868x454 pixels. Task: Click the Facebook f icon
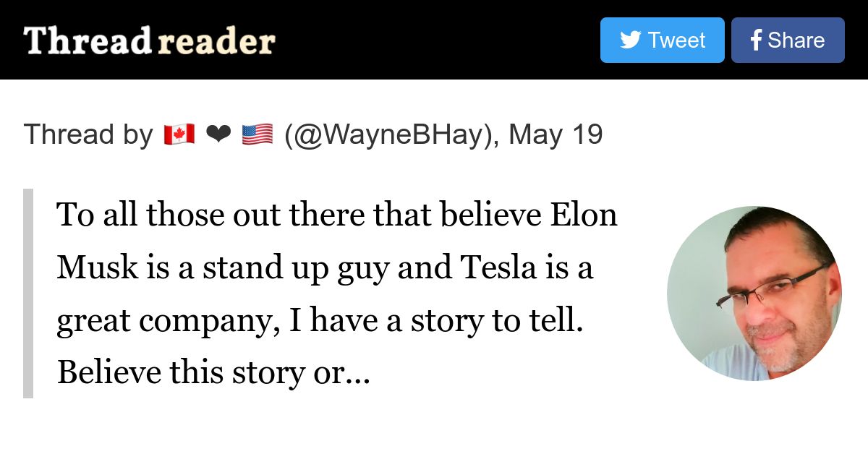[x=756, y=40]
